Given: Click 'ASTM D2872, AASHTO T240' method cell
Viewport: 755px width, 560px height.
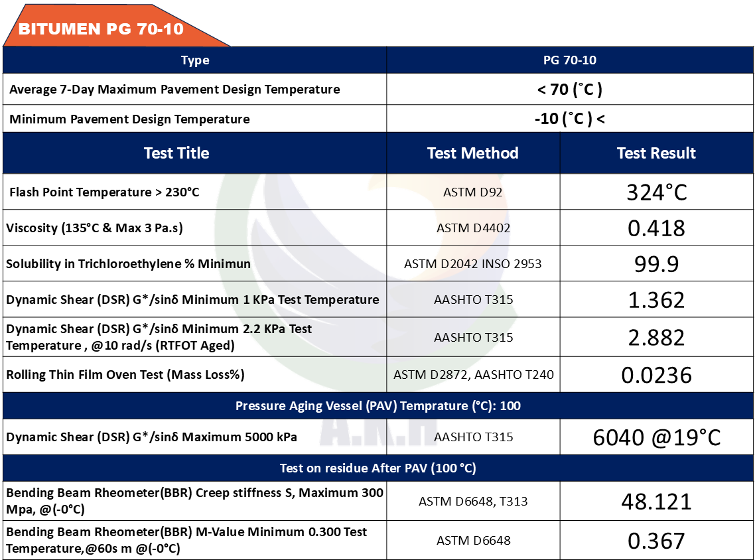Looking at the screenshot, I should (x=473, y=375).
